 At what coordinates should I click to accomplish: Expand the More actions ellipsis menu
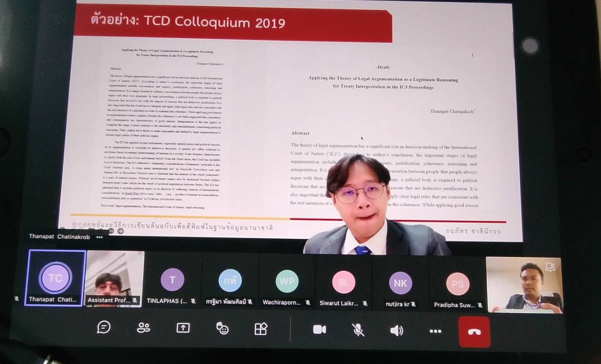[x=435, y=331]
